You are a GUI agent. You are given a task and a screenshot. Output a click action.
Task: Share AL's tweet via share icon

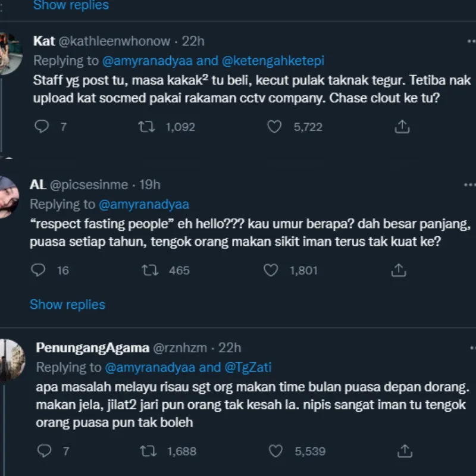coord(398,270)
